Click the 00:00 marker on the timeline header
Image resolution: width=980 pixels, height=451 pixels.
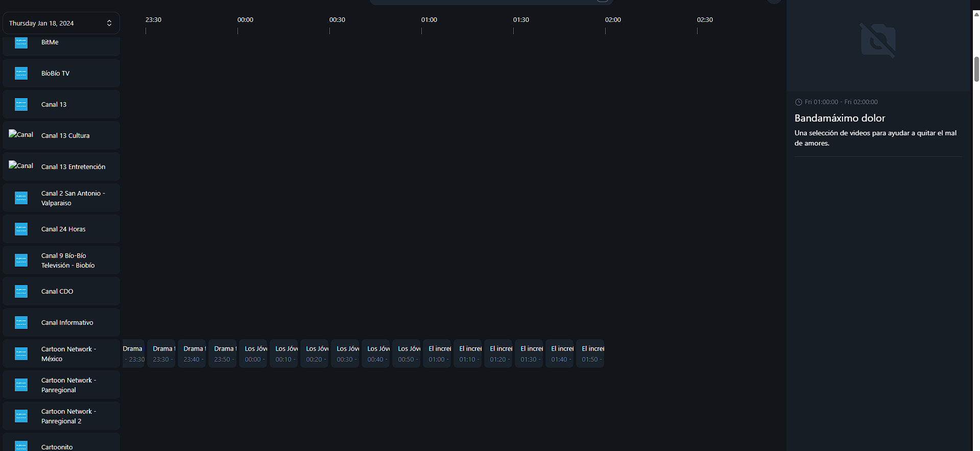[245, 20]
